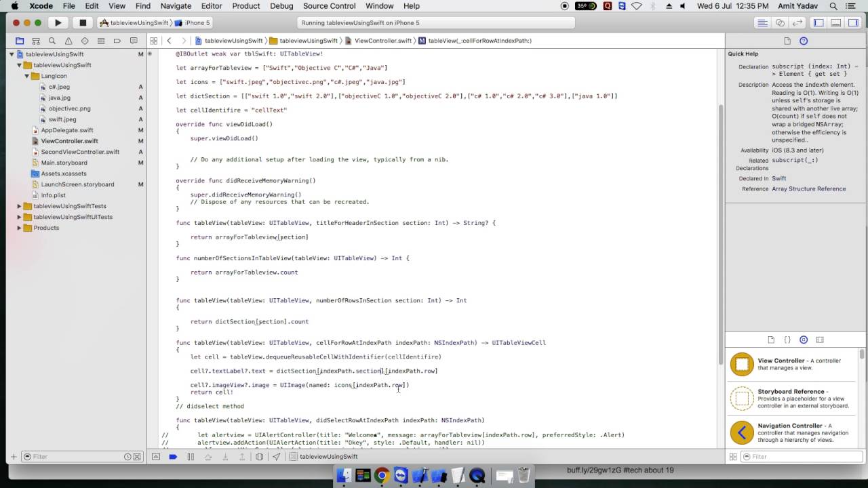Open the Report navigator speech-bubble icon

(134, 41)
